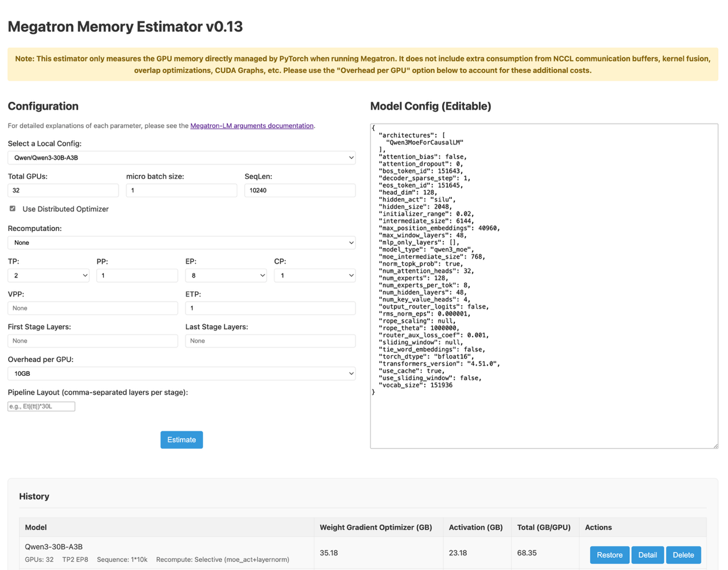Click the ETP input field
This screenshot has height=570, width=728.
click(270, 308)
